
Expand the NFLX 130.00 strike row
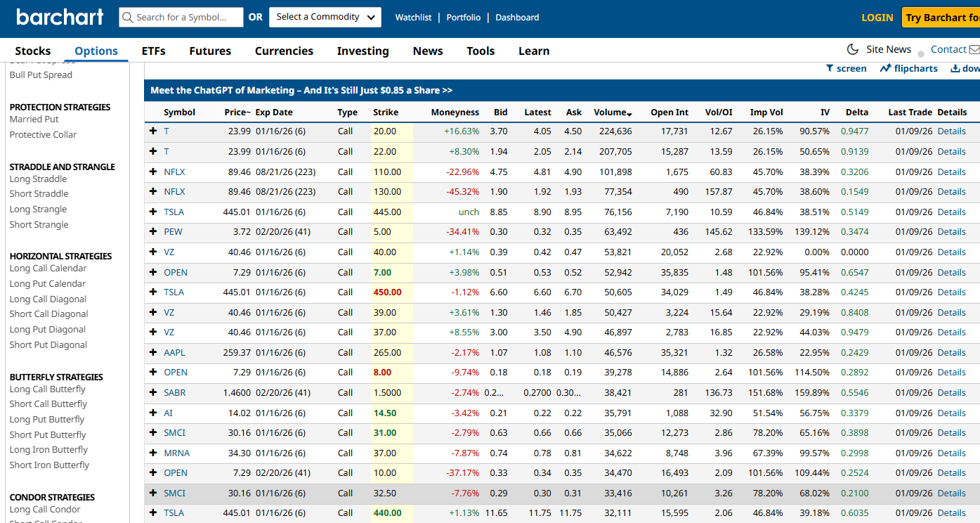point(153,191)
